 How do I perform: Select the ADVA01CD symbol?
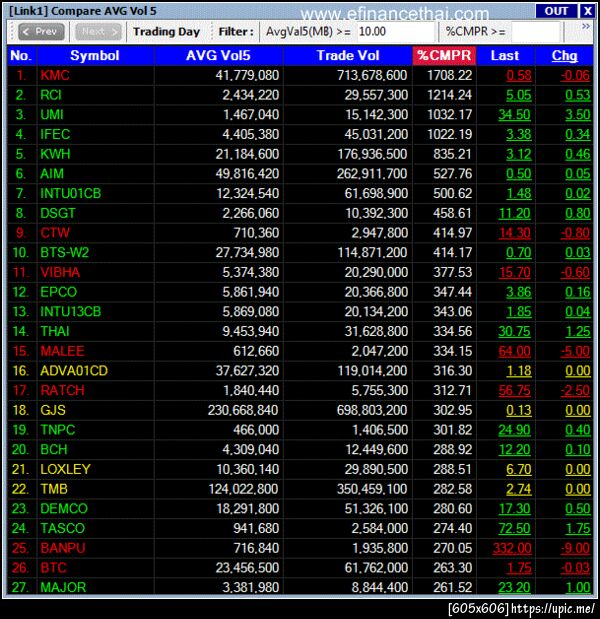coord(74,371)
